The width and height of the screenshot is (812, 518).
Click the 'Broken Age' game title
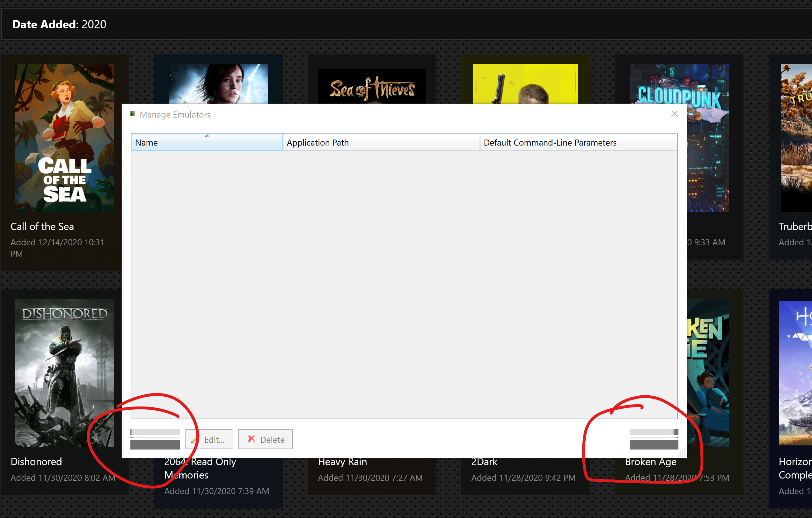(650, 461)
